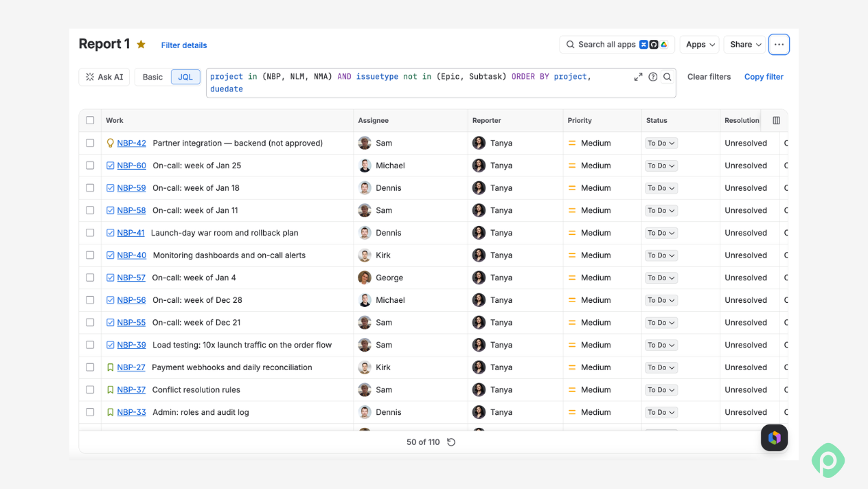Click Medium priority icon for NBP-41
This screenshot has height=489, width=868.
(x=572, y=233)
